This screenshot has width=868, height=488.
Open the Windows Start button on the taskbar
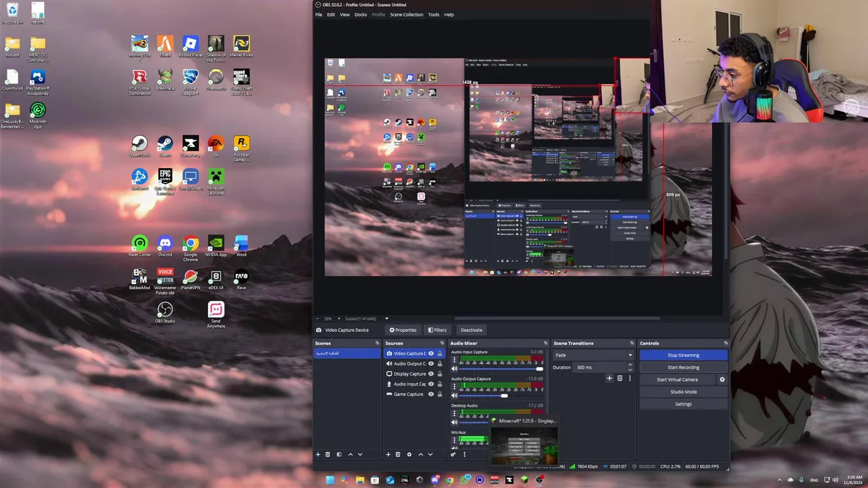click(x=330, y=480)
